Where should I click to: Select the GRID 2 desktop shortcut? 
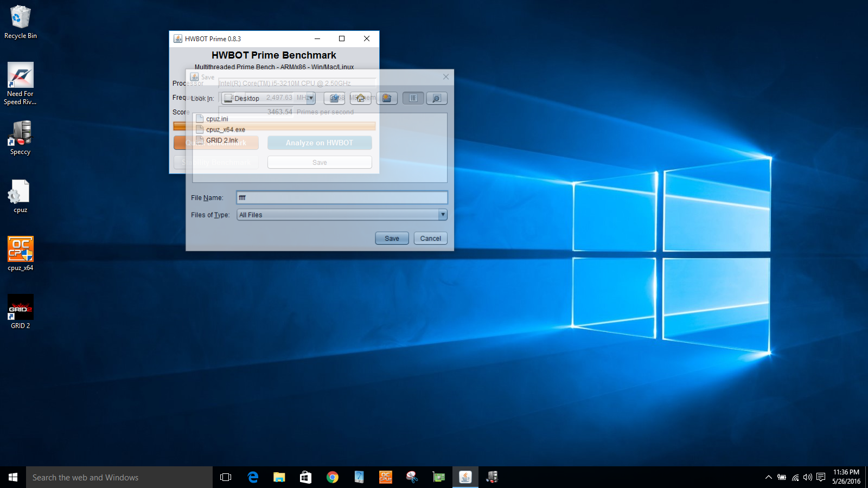(x=20, y=312)
